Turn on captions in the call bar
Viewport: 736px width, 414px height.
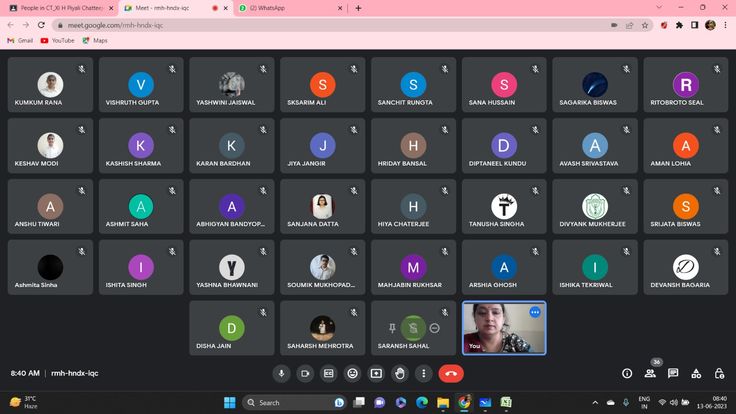(329, 373)
